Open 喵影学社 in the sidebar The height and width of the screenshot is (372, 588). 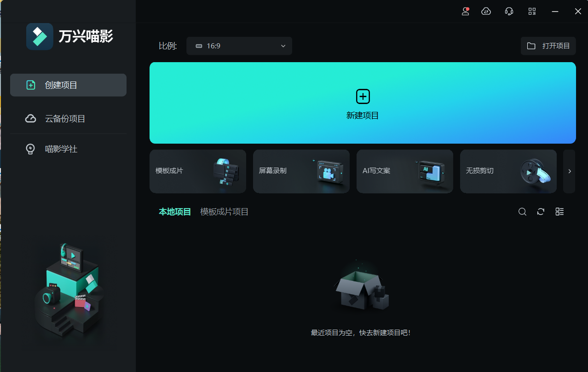tap(68, 149)
